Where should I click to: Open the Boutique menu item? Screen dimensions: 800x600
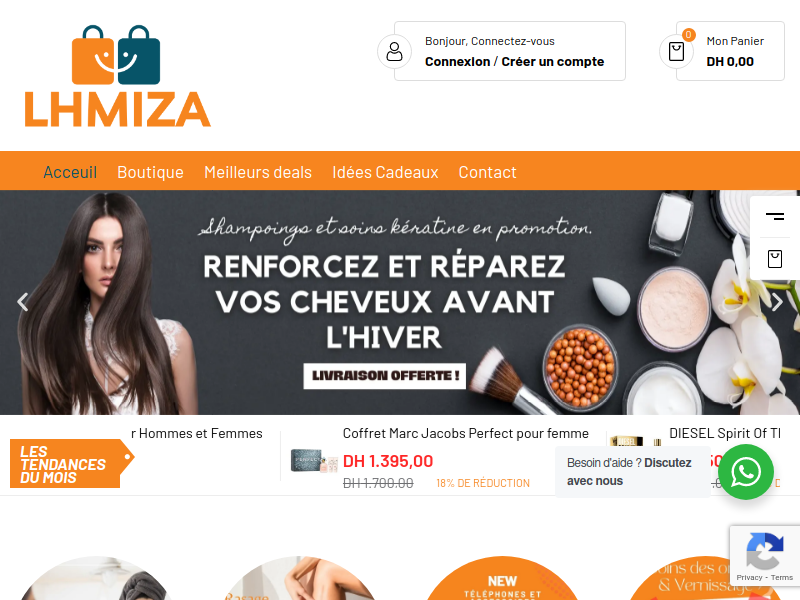[x=151, y=172]
